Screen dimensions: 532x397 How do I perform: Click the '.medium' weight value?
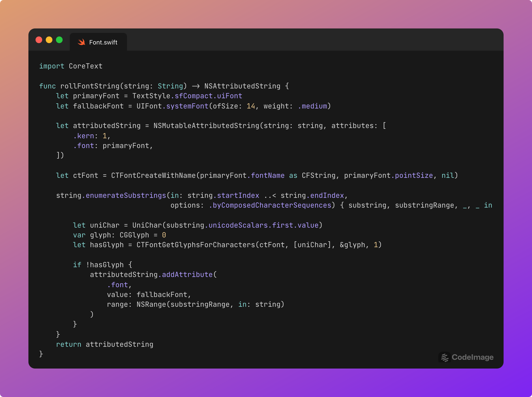coord(313,106)
